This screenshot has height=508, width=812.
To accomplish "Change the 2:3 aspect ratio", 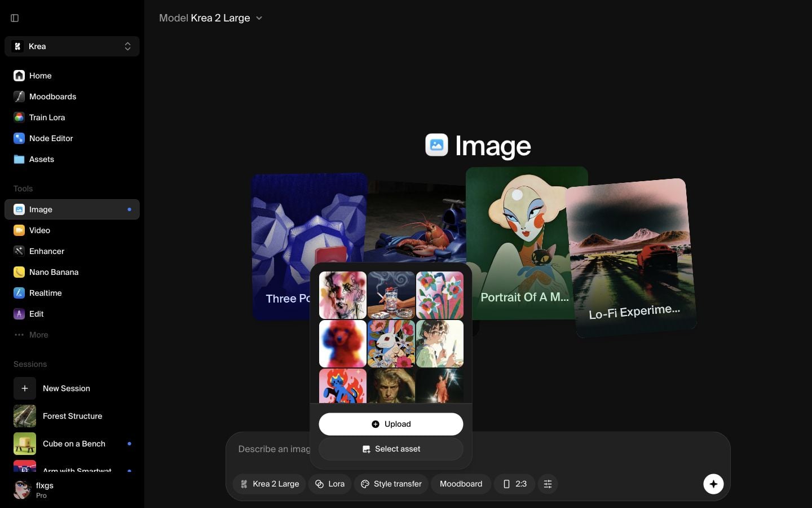I will click(514, 484).
